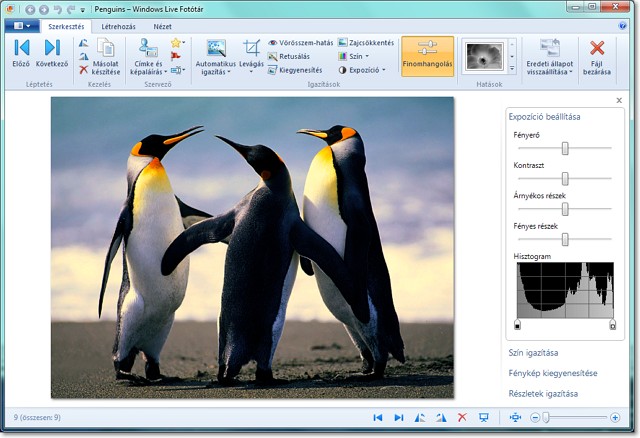Image resolution: width=640 pixels, height=438 pixels.
Task: Open the Szín dropdown in ribbon
Action: pyautogui.click(x=354, y=56)
